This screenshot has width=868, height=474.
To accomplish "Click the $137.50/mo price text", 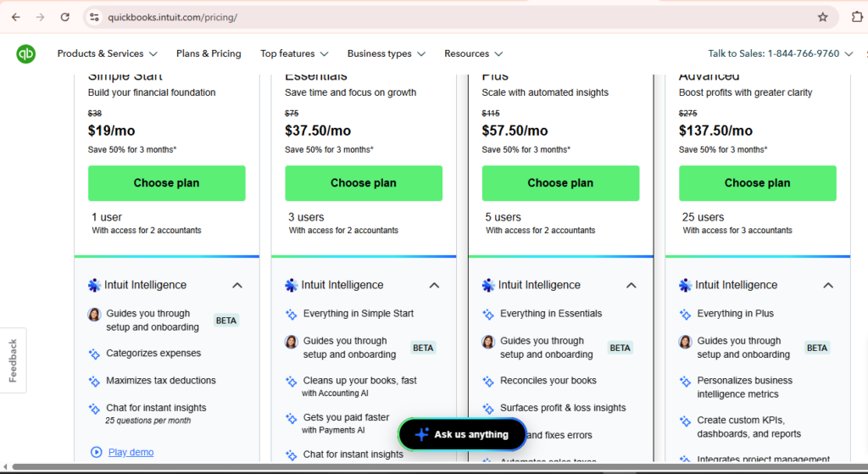I will coord(715,131).
